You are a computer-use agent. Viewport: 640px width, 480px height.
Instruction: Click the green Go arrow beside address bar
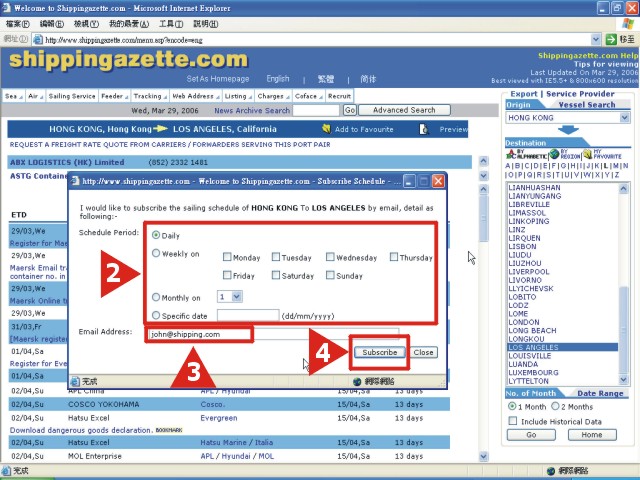611,39
